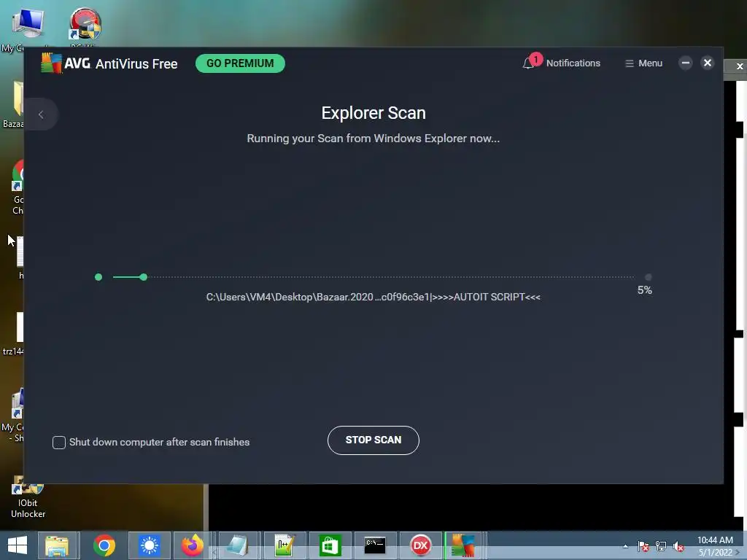
Task: Click the Explorer Scan heading
Action: point(373,113)
